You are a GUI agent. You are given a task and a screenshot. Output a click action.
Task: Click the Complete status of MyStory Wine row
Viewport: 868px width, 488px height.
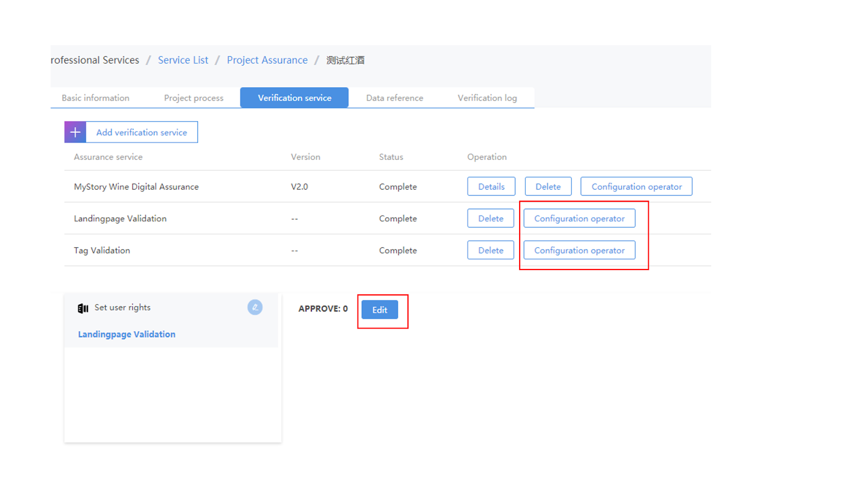(398, 187)
